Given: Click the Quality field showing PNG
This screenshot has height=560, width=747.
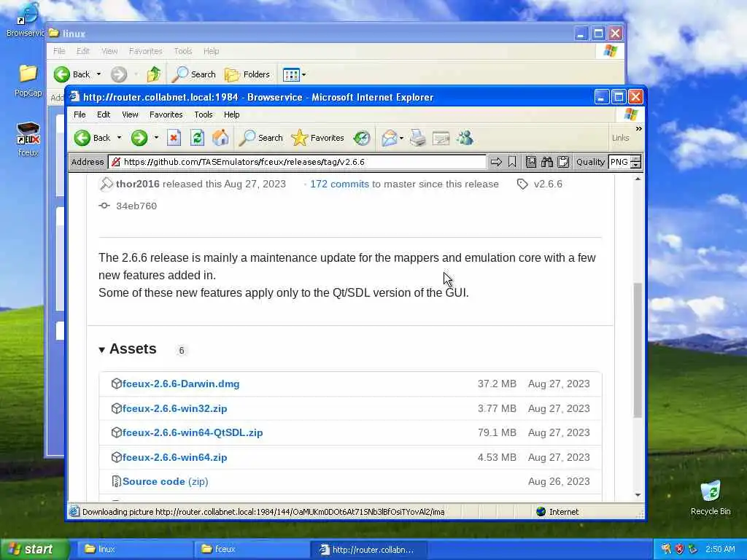Looking at the screenshot, I should (619, 162).
